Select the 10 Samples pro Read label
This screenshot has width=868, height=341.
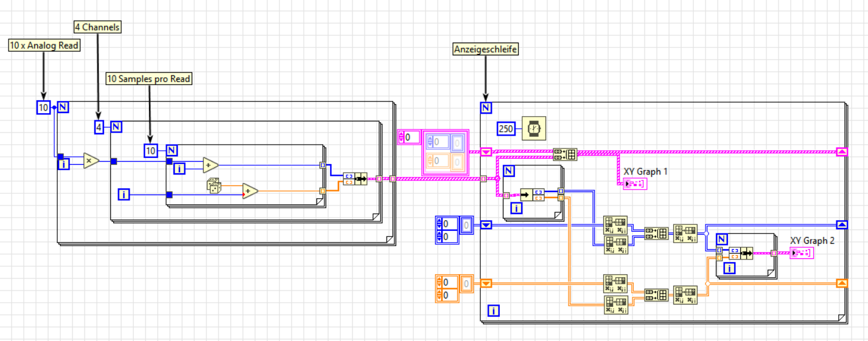pos(149,78)
